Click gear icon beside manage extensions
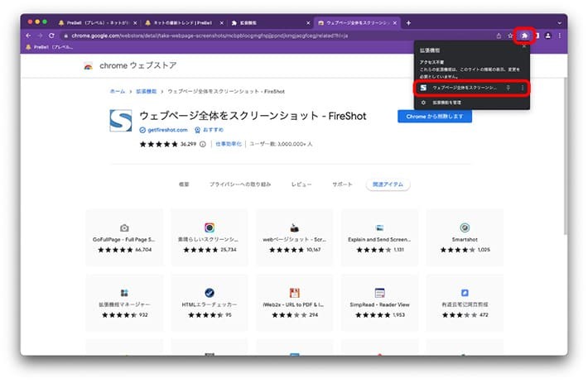 423,103
